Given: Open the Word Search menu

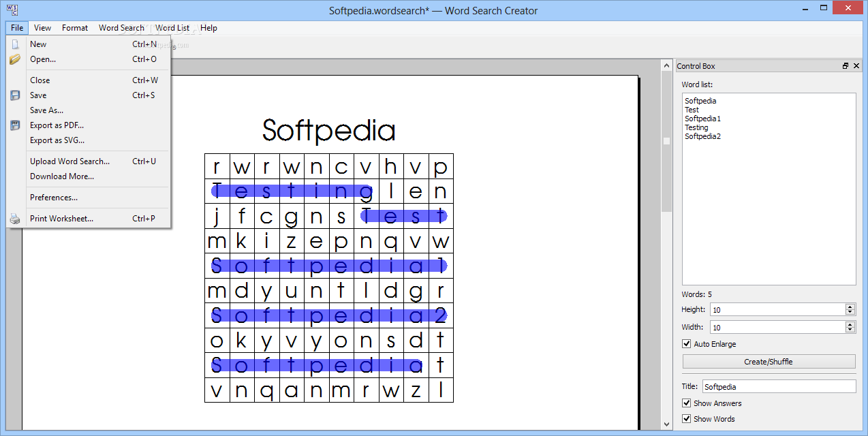Looking at the screenshot, I should [x=121, y=28].
